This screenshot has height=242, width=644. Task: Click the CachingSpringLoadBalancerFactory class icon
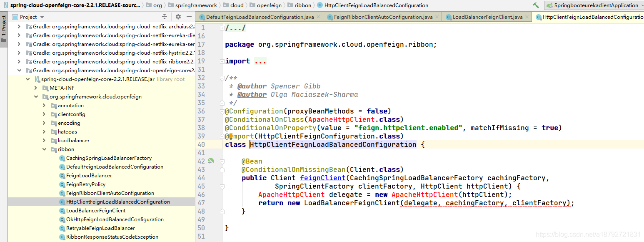62,158
